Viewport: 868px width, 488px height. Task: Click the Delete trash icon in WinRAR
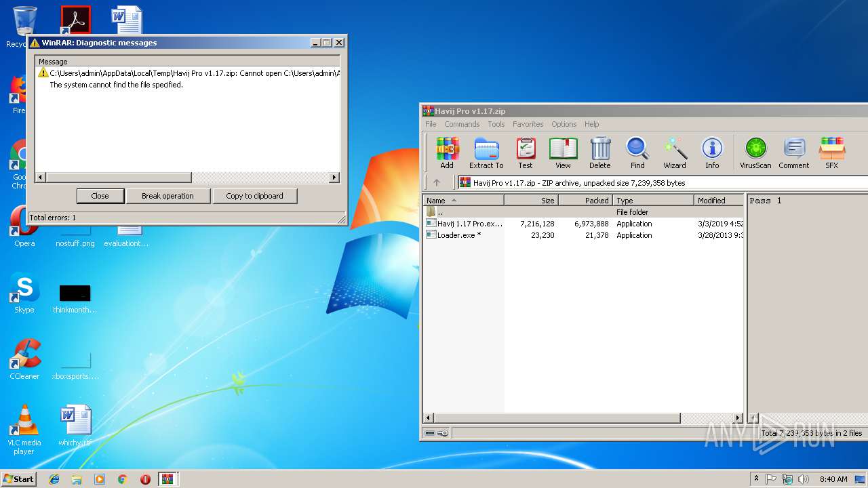click(x=599, y=152)
